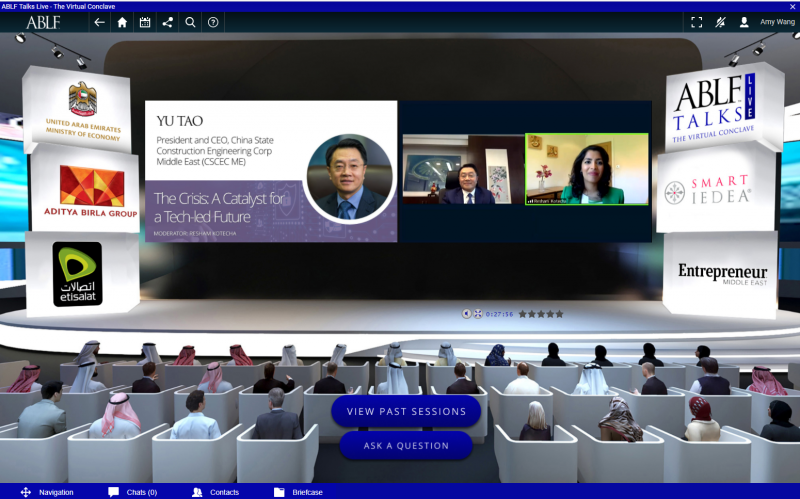Click the Briefcase folder icon
Image resolution: width=800 pixels, height=499 pixels.
coord(279,492)
